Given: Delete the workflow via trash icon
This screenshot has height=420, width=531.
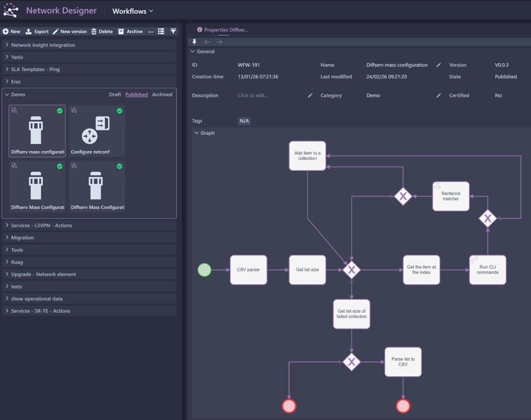Looking at the screenshot, I should [x=94, y=32].
